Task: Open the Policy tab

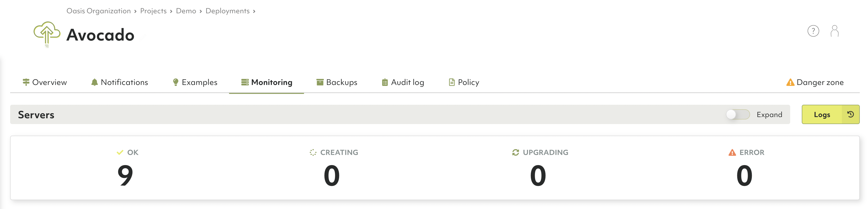Action: (x=464, y=83)
